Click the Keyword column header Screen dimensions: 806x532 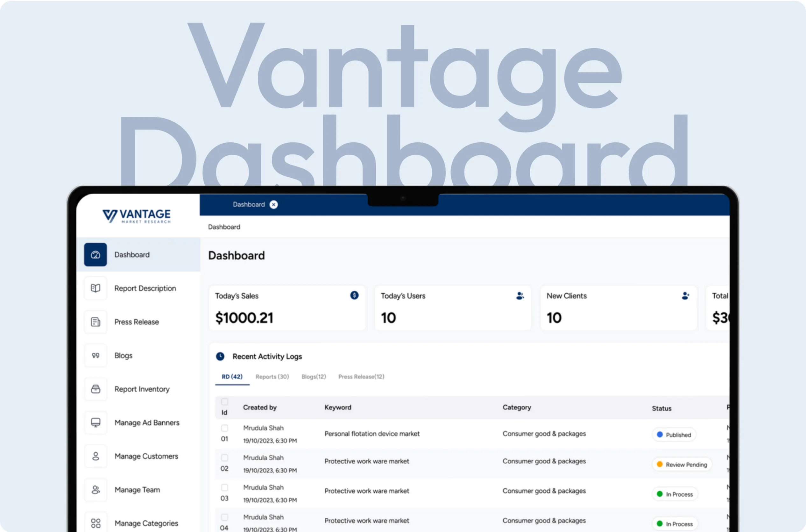click(338, 408)
